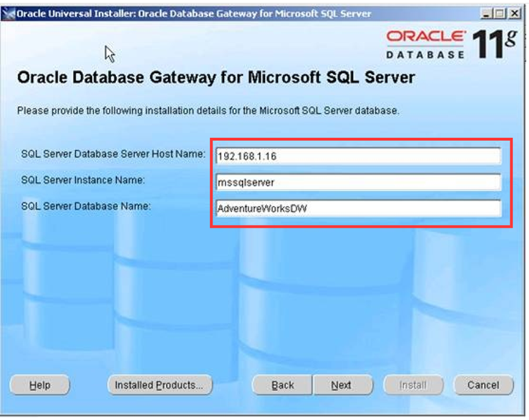Click Back to return to previous step

(282, 385)
